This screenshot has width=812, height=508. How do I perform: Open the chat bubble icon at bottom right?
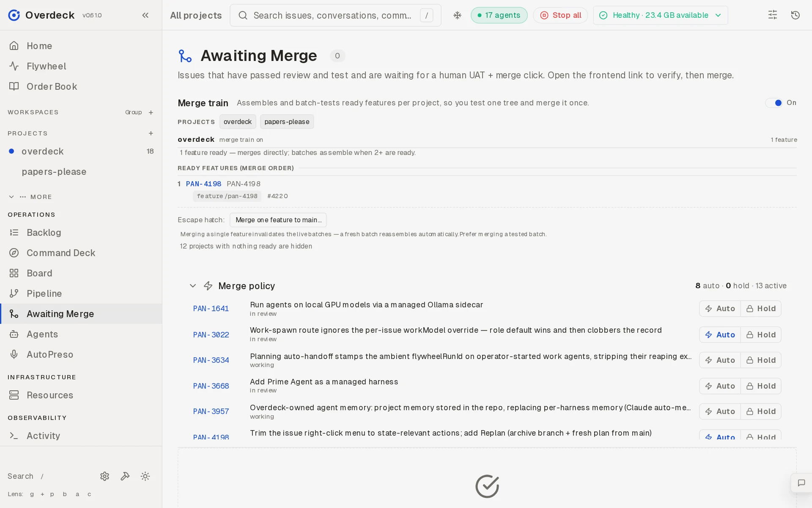click(801, 483)
